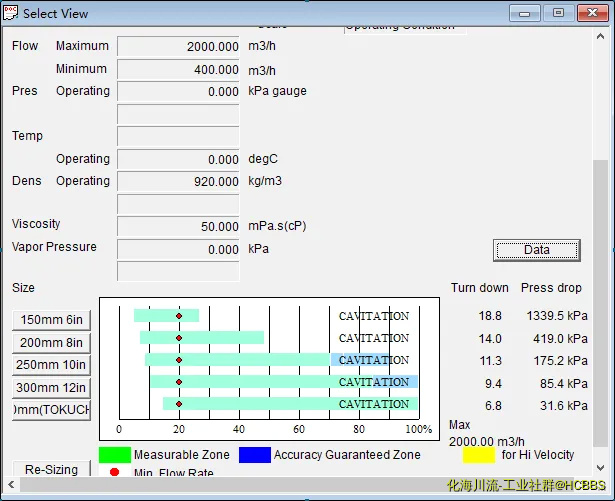Click the 14.0 turn down value
The height and width of the screenshot is (501, 615).
tap(490, 339)
